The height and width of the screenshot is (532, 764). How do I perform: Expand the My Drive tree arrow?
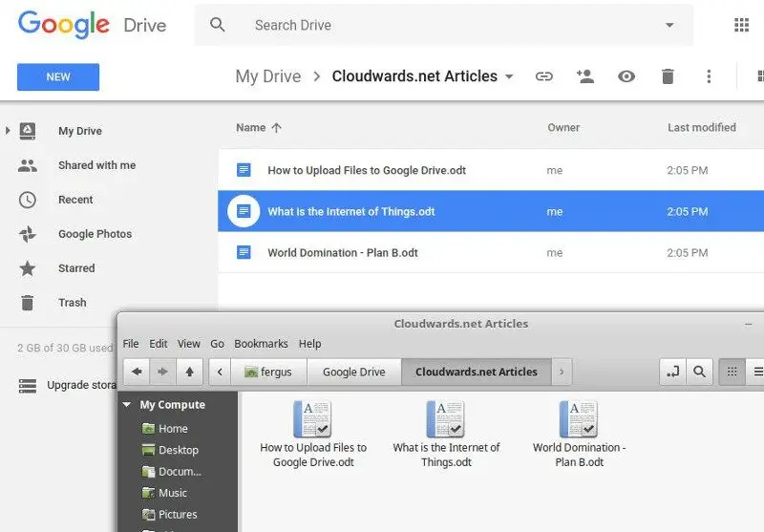tap(8, 130)
